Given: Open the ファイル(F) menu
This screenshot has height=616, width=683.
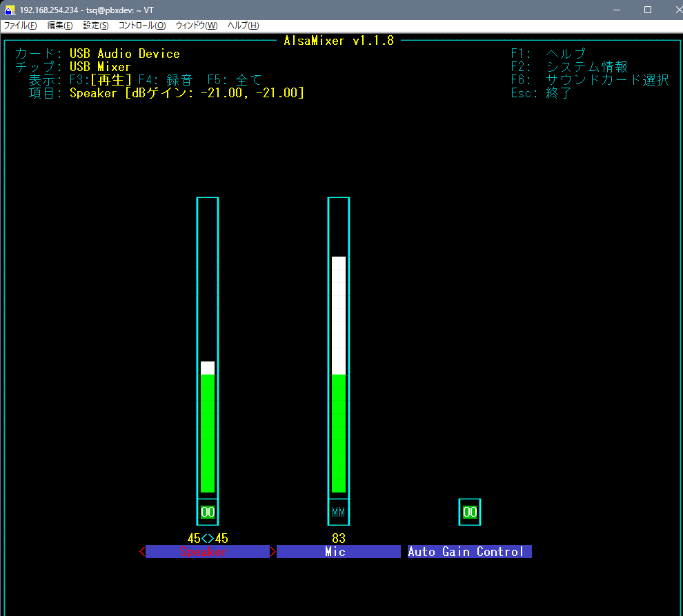Looking at the screenshot, I should tap(21, 26).
